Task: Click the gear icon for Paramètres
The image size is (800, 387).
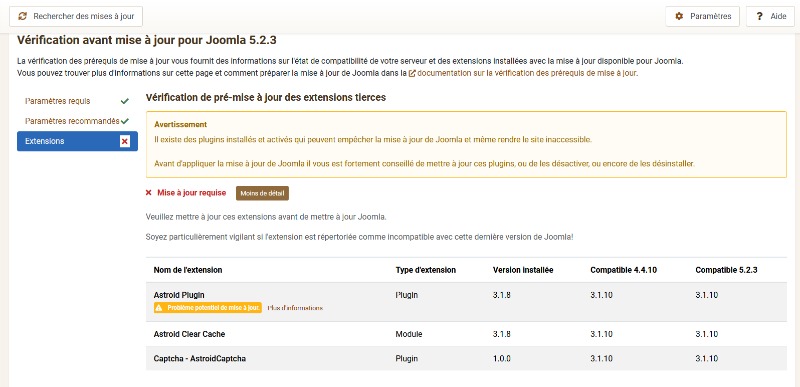Action: coord(679,16)
